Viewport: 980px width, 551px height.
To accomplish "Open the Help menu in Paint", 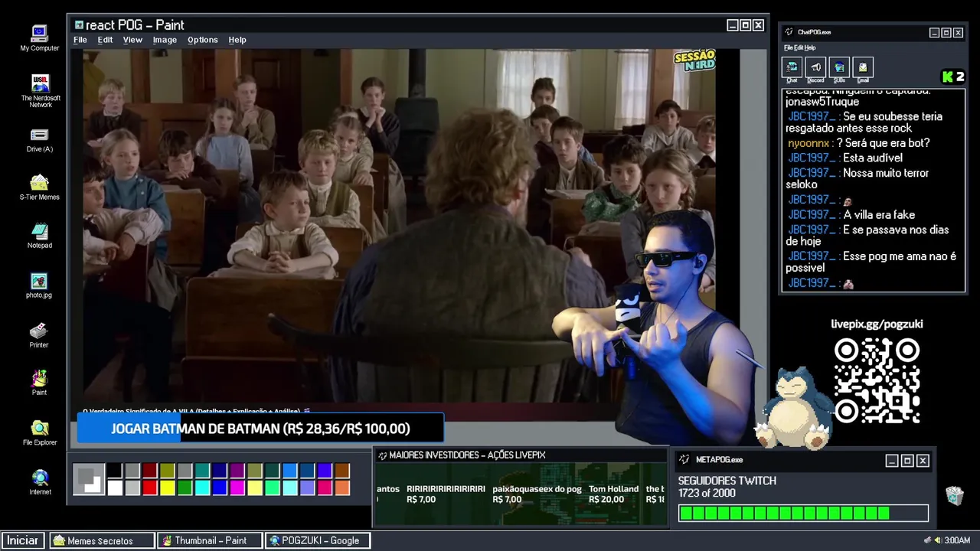I will pos(237,40).
